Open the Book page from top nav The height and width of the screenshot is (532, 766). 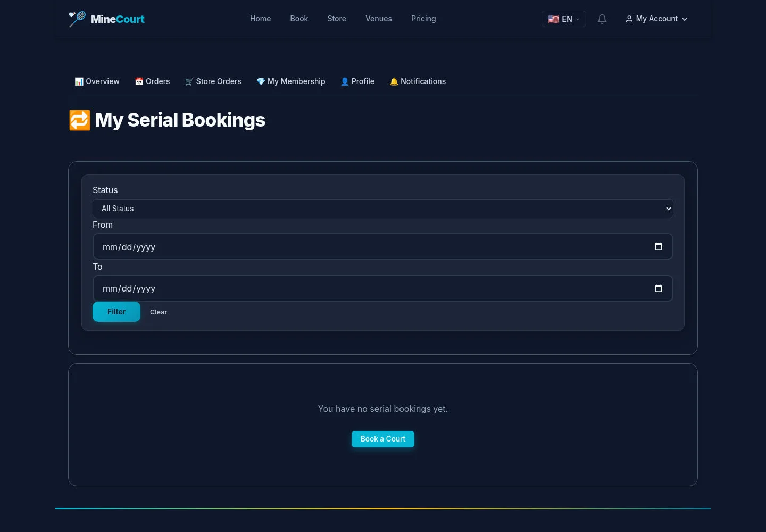tap(299, 19)
